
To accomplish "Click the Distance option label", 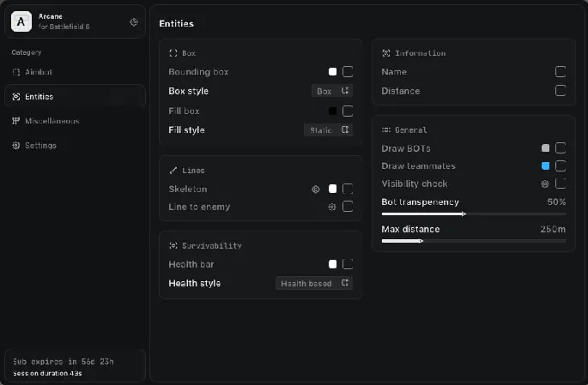I will (x=400, y=91).
